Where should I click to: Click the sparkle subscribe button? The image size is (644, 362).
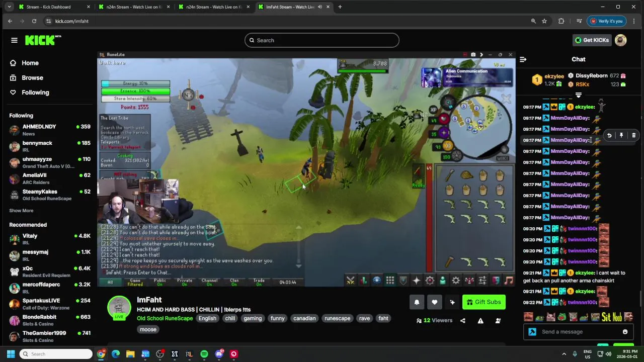452,302
